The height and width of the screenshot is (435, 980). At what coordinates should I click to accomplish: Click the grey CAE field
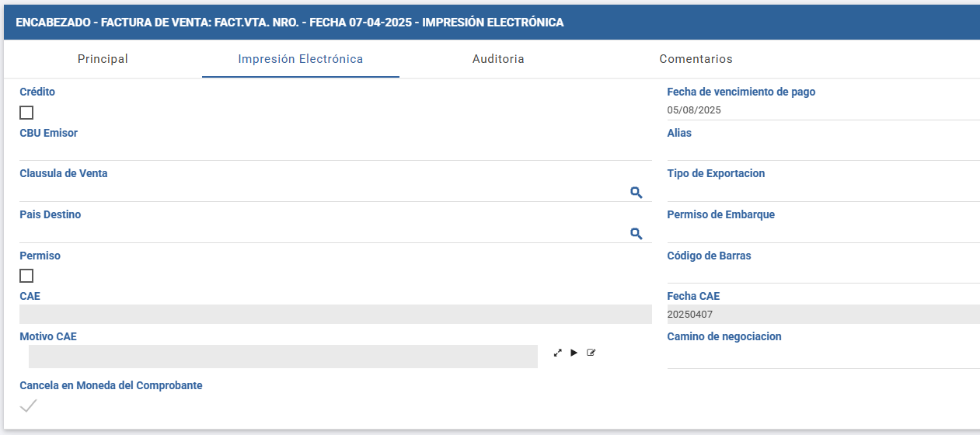coord(336,314)
